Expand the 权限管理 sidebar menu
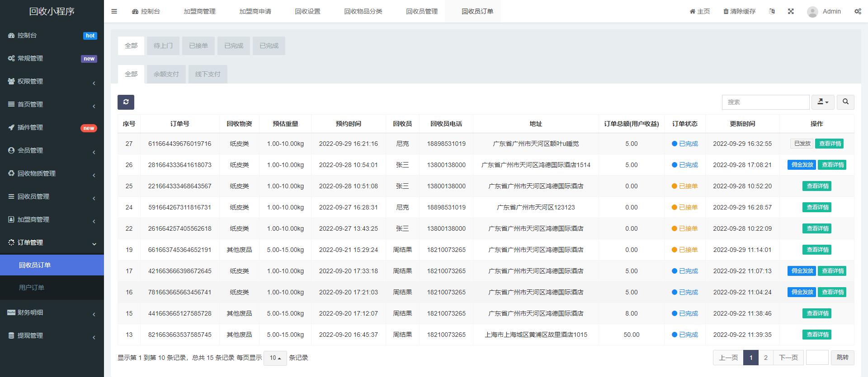This screenshot has width=868, height=377. (x=52, y=81)
